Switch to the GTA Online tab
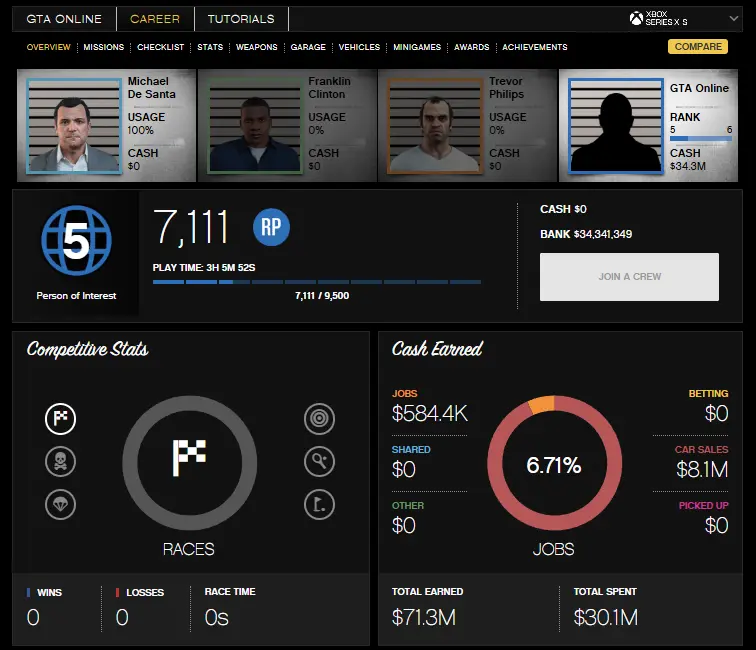The image size is (756, 650). pyautogui.click(x=62, y=19)
